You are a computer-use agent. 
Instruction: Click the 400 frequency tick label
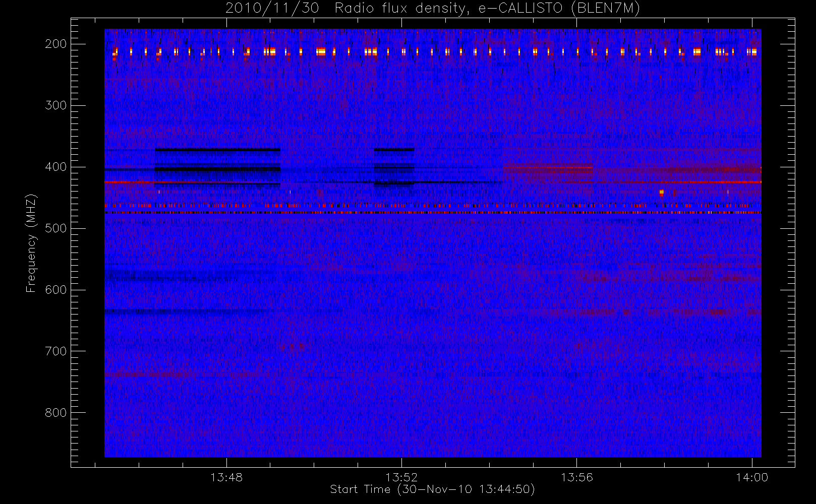pyautogui.click(x=56, y=167)
